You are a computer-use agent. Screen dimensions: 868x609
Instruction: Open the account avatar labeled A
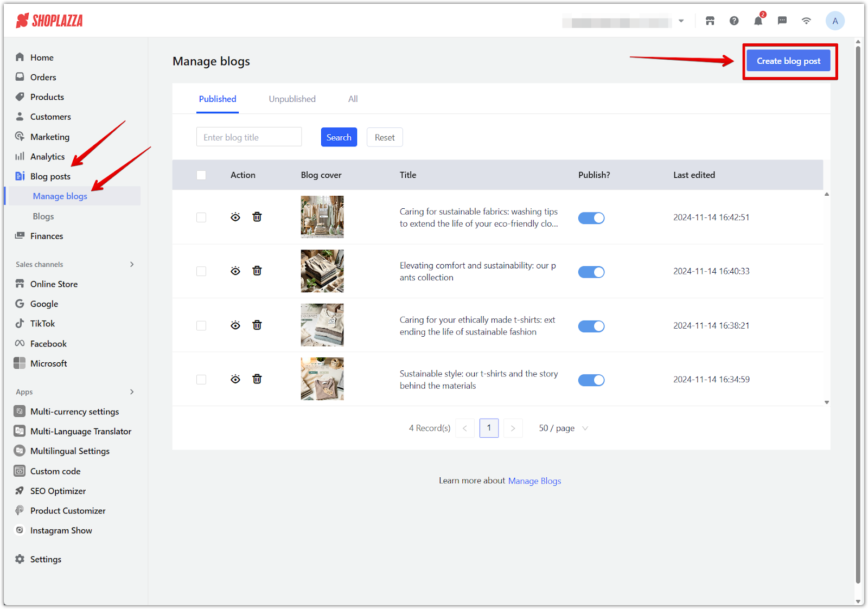pos(835,21)
